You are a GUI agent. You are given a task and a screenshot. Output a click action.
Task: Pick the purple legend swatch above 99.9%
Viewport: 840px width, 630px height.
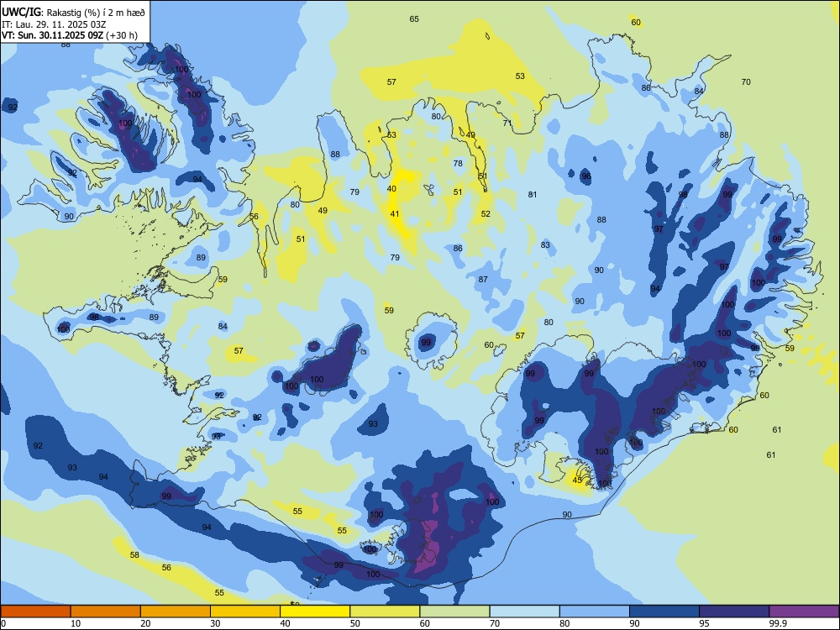(x=804, y=612)
